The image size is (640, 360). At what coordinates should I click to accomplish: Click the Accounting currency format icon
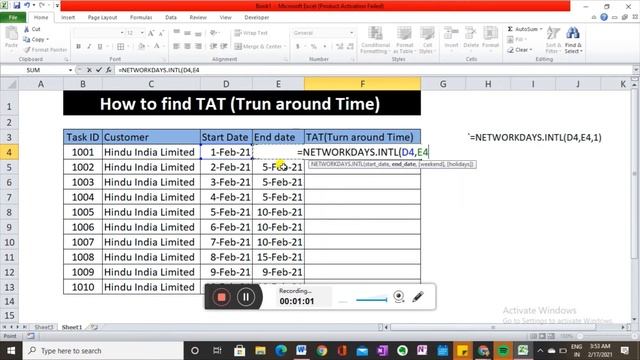coord(298,47)
